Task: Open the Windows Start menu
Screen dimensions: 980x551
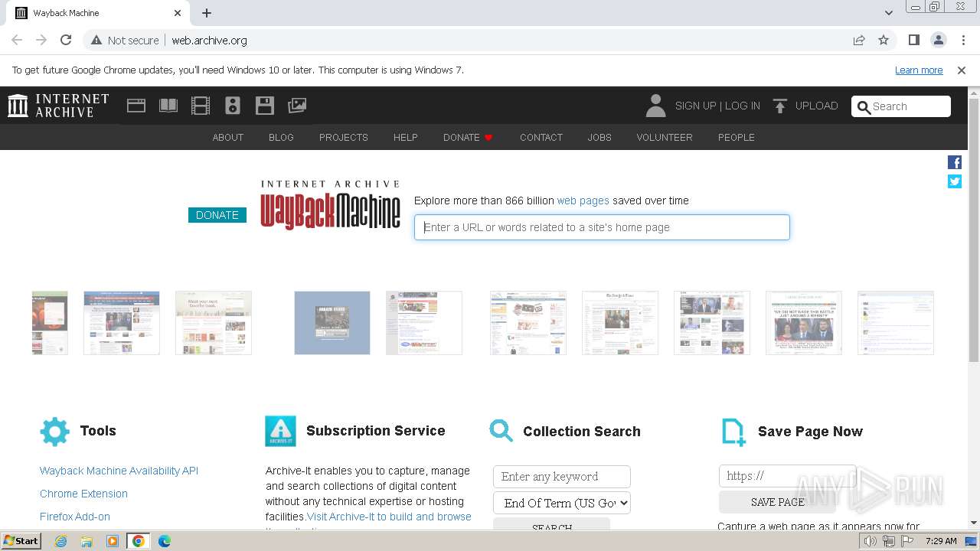Action: (x=21, y=541)
